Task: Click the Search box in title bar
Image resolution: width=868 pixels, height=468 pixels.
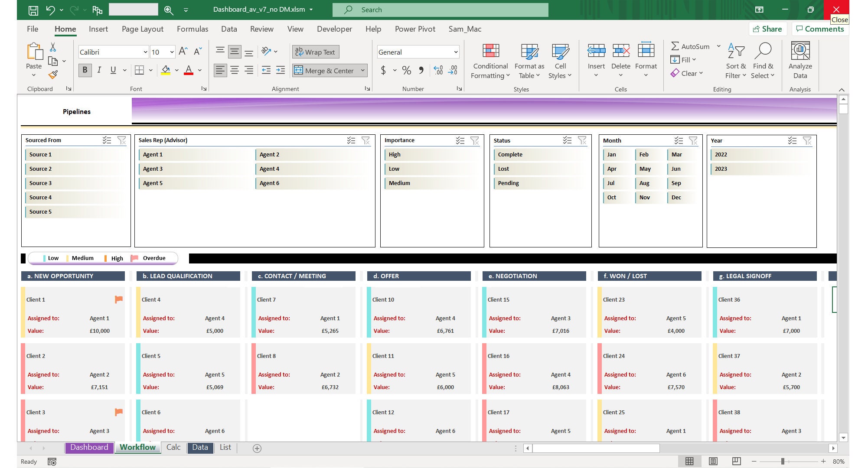Action: [440, 10]
